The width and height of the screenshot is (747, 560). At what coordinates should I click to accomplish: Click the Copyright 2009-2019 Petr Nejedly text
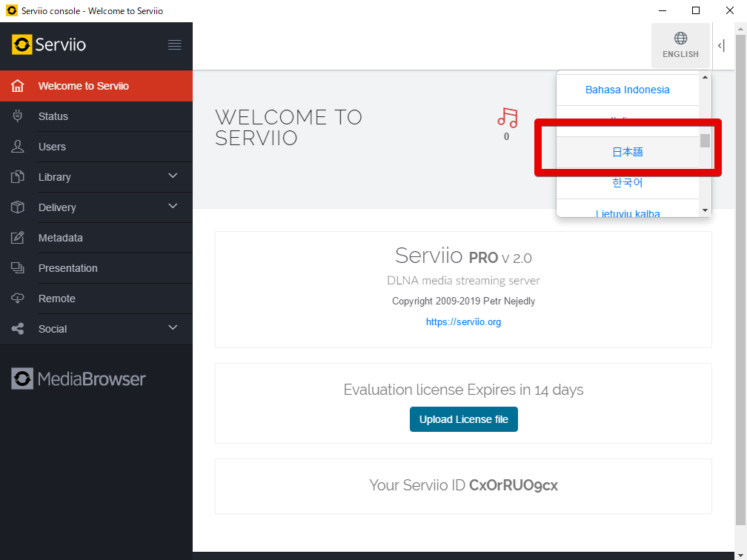tap(464, 301)
